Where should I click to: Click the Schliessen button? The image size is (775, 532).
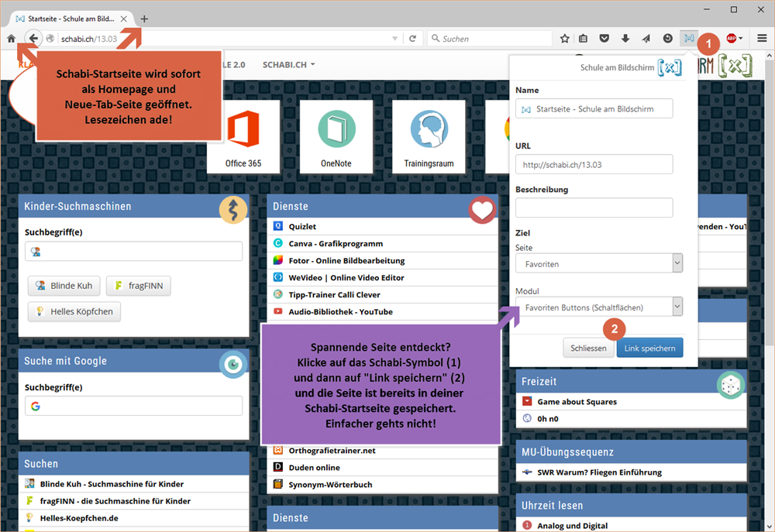click(588, 348)
